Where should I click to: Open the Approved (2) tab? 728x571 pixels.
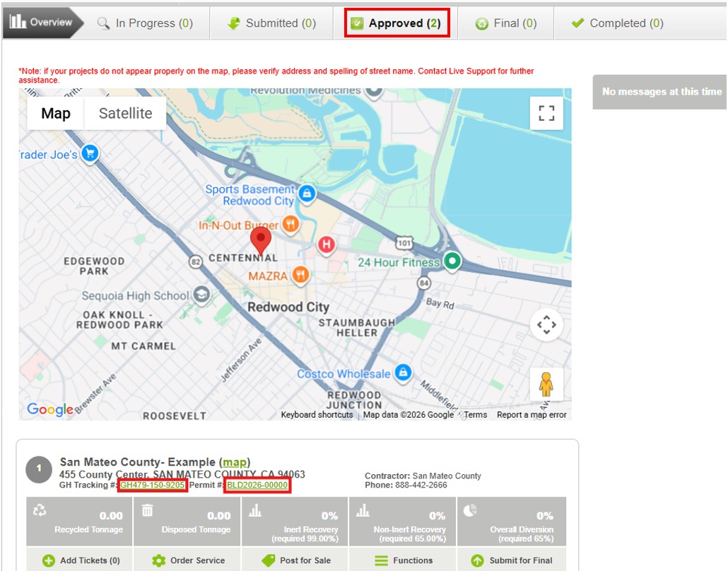tap(397, 23)
